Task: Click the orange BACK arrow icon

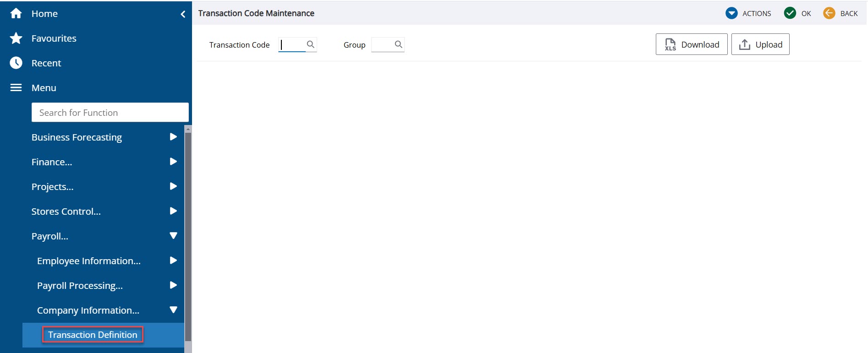Action: [x=829, y=13]
